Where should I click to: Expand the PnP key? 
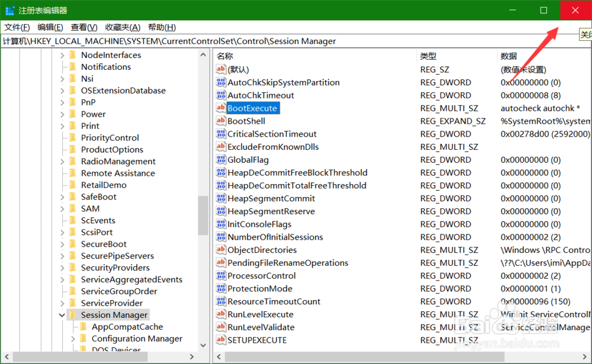[x=62, y=102]
